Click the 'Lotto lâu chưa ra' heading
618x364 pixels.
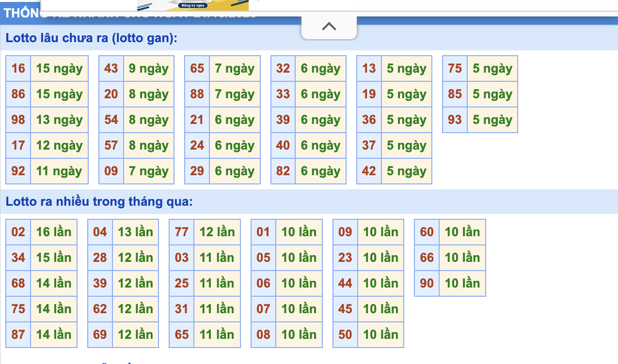(x=92, y=38)
